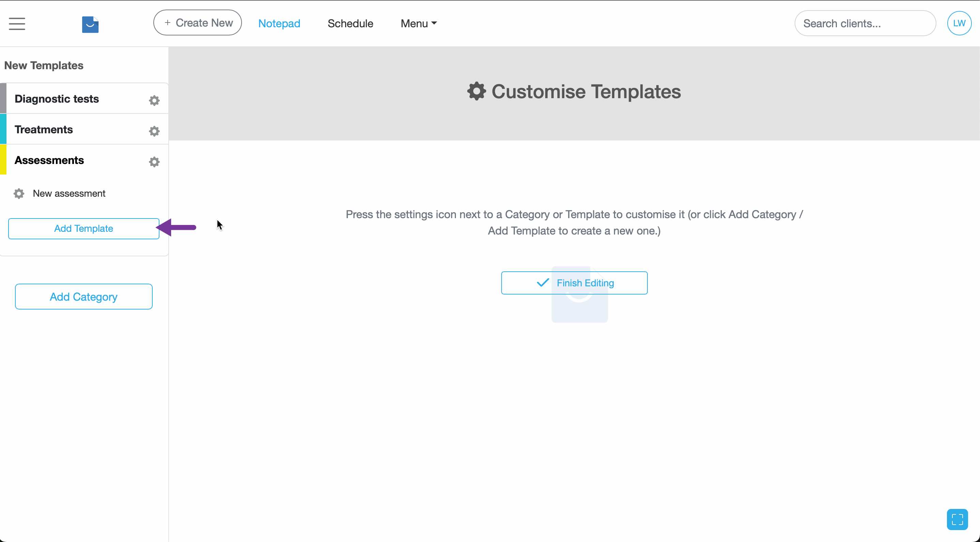Viewport: 980px width, 542px height.
Task: Go to the Schedule tab
Action: click(x=350, y=23)
